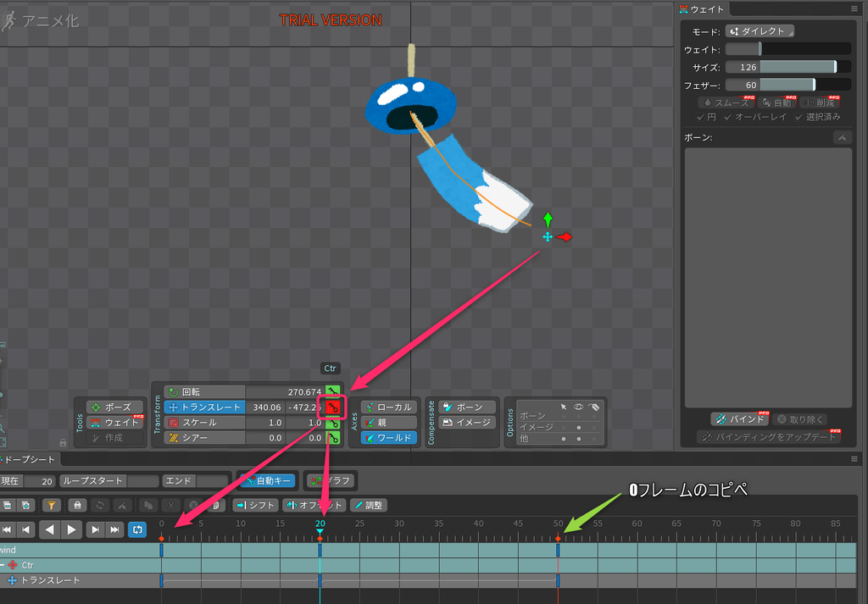
Task: Toggle ボーン (Bone) compensation
Action: pos(467,407)
